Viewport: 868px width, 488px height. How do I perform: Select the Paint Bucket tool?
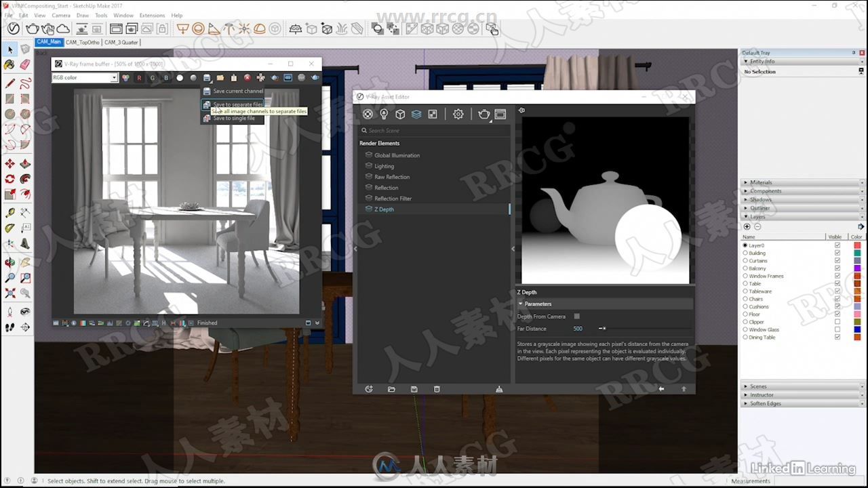click(x=9, y=65)
